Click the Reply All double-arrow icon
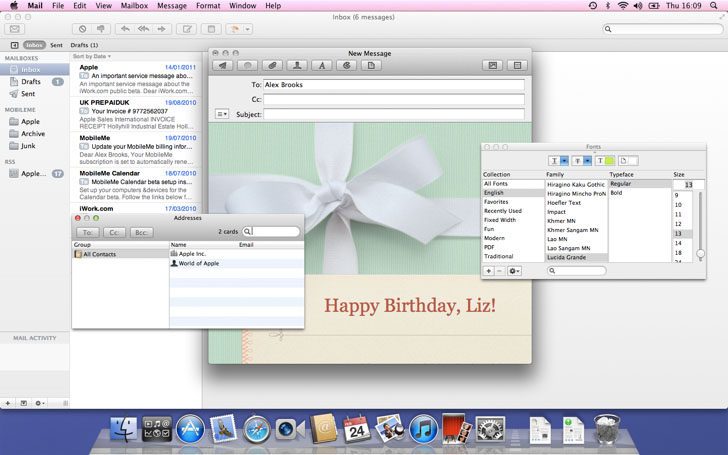 [x=143, y=29]
